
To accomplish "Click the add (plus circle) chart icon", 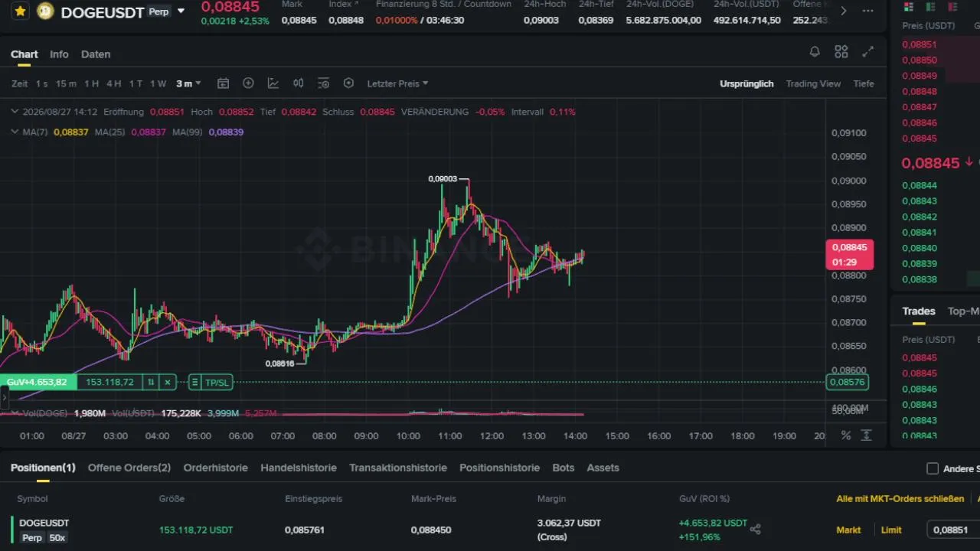I will [248, 83].
